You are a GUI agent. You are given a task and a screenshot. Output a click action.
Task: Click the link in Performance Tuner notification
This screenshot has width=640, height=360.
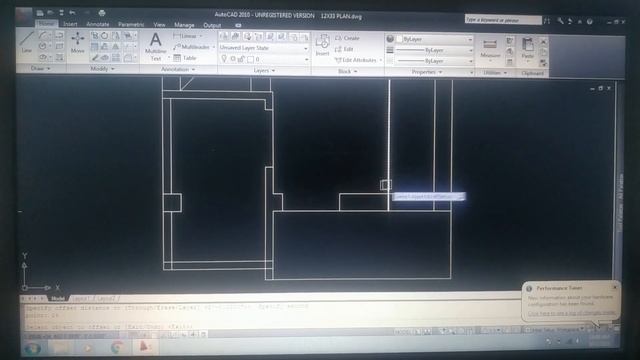(571, 313)
